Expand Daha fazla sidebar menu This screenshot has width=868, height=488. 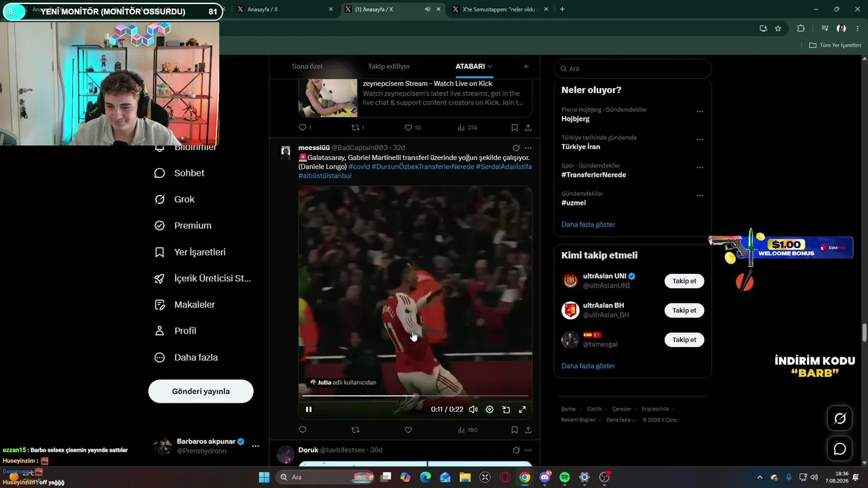[x=186, y=357]
